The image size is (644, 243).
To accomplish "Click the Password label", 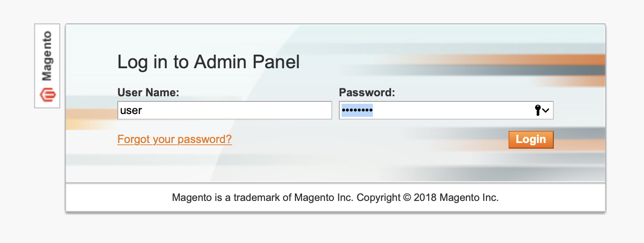I will [367, 93].
